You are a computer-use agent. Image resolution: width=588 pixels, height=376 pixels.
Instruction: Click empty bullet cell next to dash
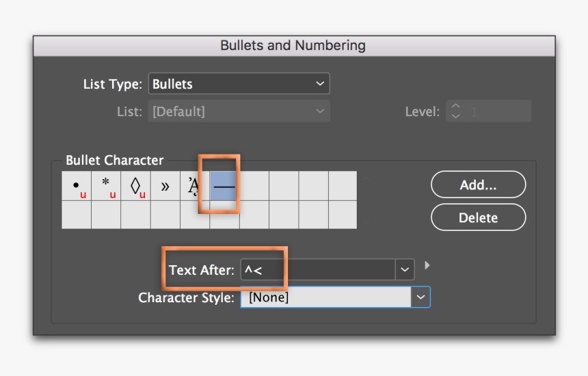[x=254, y=186]
